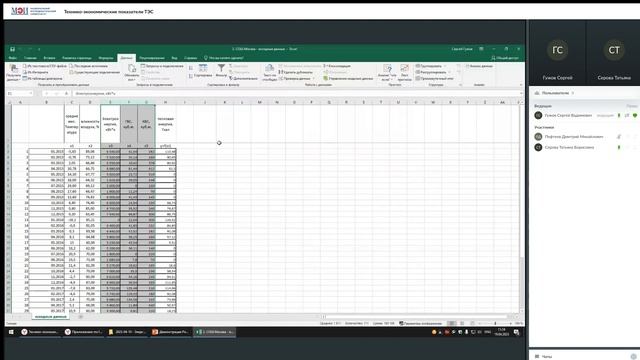Image resolution: width=640 pixels, height=360 pixels.
Task: Open the Рецензирование ribbon tab
Action: point(152,58)
